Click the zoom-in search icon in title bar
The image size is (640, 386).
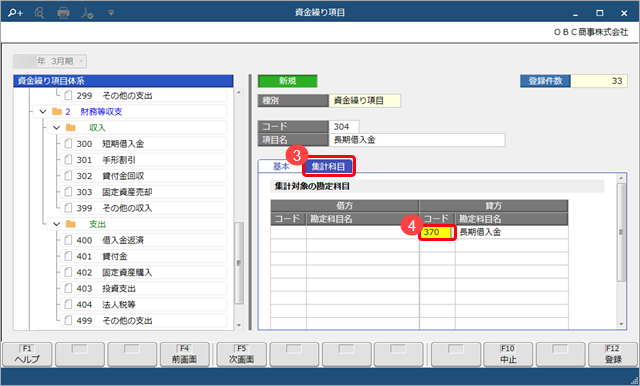16,13
